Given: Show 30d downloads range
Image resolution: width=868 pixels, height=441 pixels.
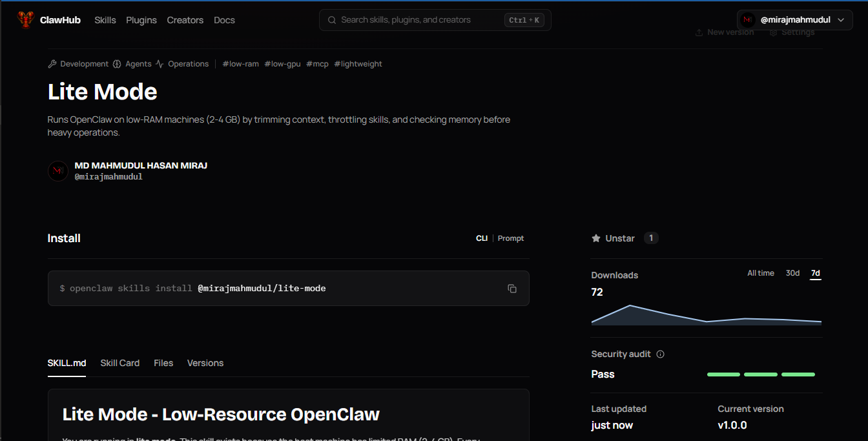Looking at the screenshot, I should (792, 273).
